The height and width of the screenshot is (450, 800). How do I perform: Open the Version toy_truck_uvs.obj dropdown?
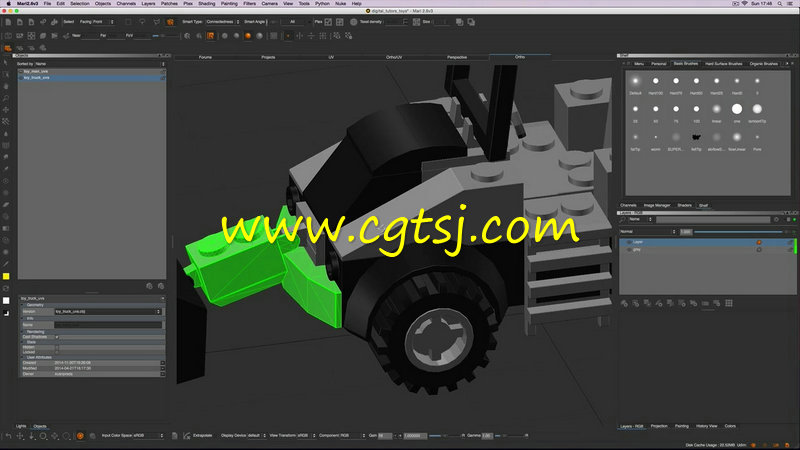click(107, 311)
